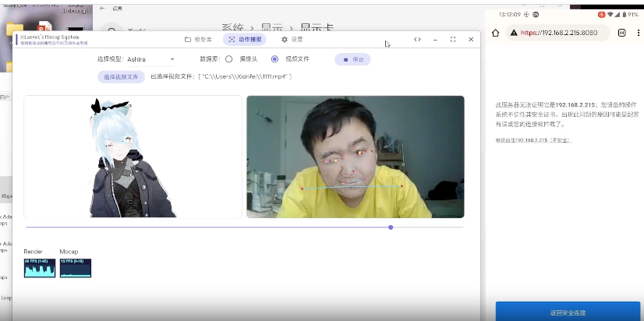Click the 停止 stop button
Screen dimensions: 644x321
tap(353, 59)
